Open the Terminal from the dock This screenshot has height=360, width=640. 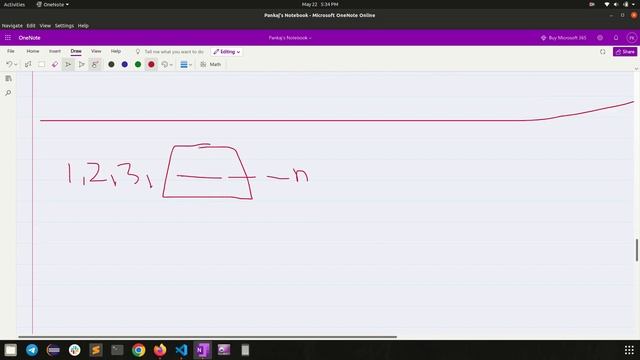(117, 350)
